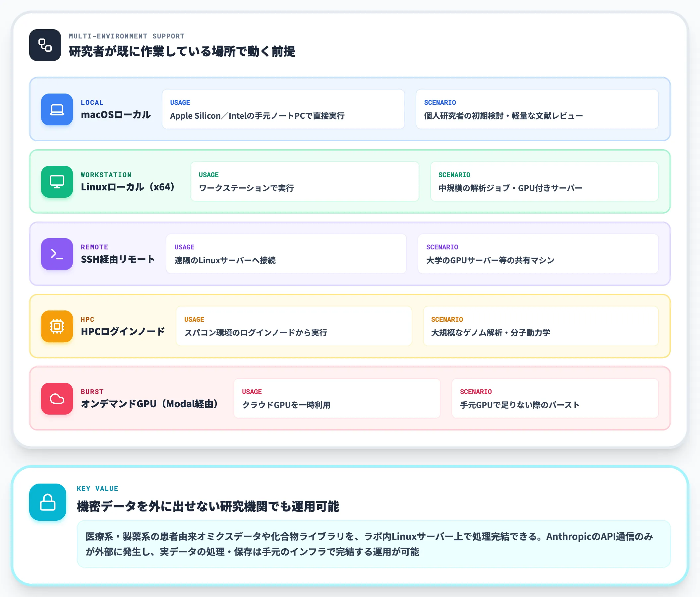
Task: Click the blue USAGE label in the macOS row
Action: pyautogui.click(x=180, y=103)
